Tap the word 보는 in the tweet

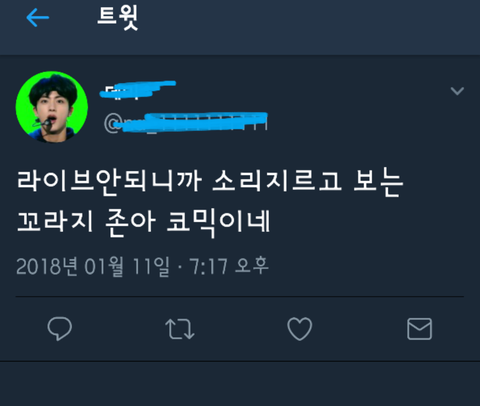[378, 182]
